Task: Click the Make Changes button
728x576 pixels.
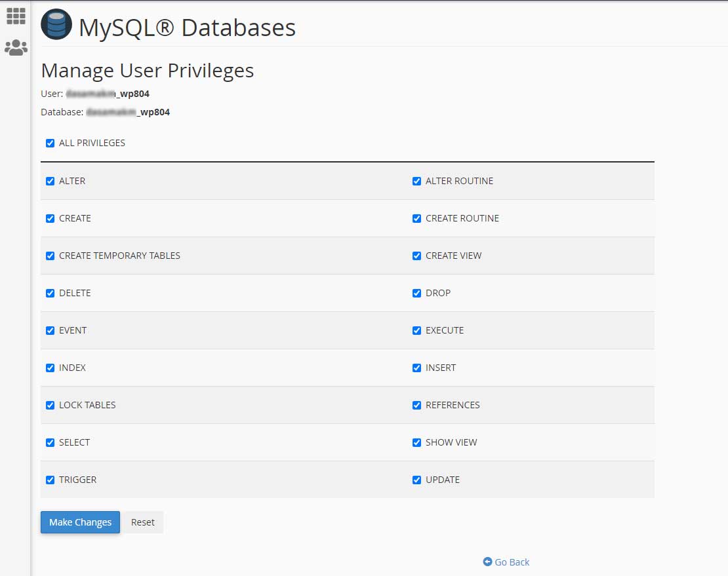Action: [x=80, y=522]
